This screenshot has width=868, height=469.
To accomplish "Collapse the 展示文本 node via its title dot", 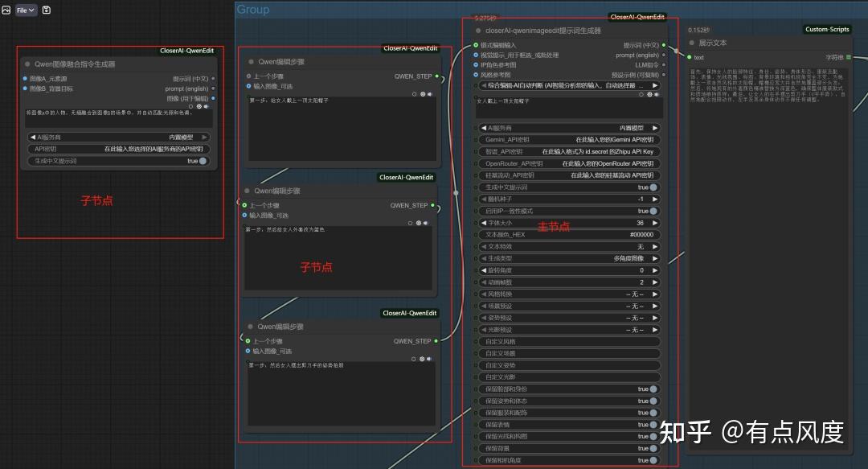I will coord(691,43).
